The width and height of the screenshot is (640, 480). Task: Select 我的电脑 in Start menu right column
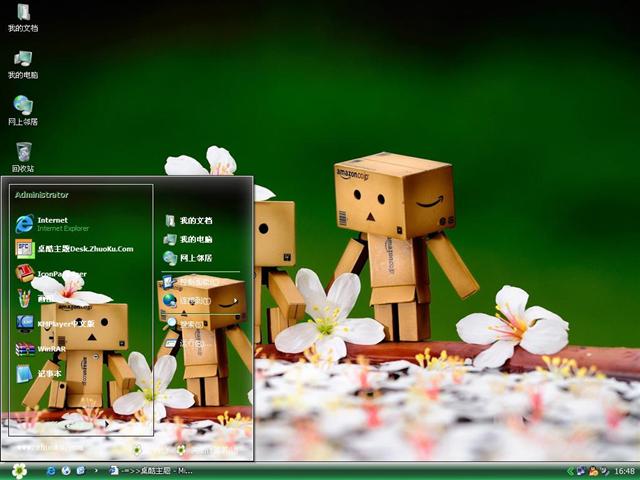coord(195,240)
